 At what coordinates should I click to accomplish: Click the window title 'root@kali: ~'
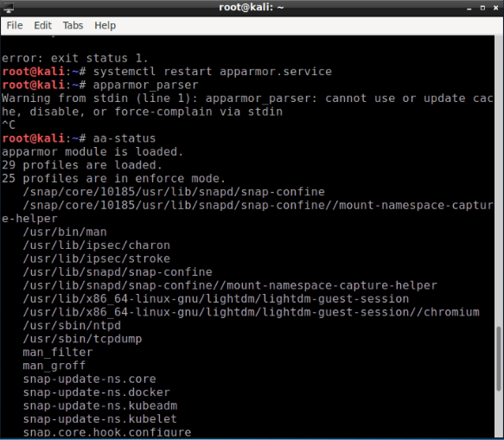click(x=252, y=8)
